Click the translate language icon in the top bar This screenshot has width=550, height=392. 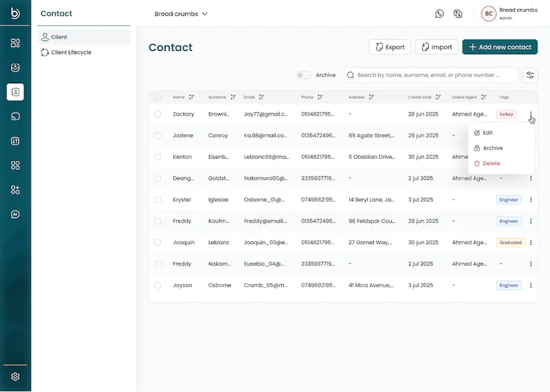(458, 14)
